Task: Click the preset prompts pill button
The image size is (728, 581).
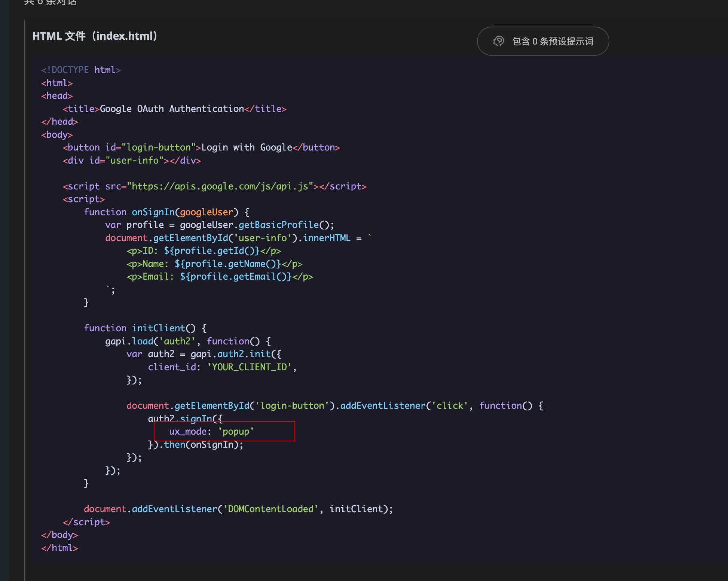Action: 543,41
